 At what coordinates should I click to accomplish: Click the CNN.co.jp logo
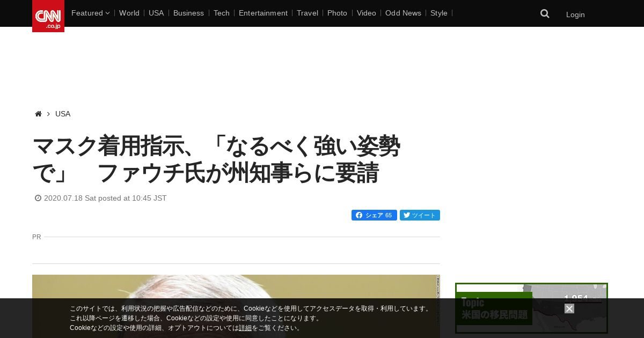click(48, 16)
